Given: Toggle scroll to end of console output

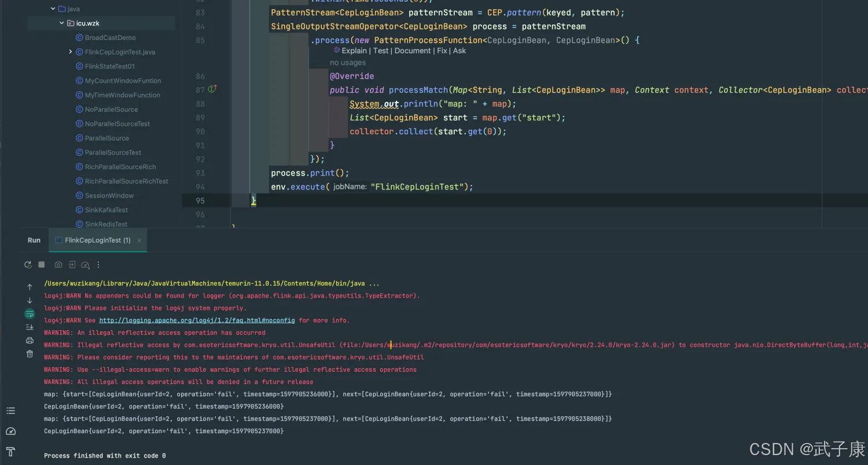Looking at the screenshot, I should 30,327.
